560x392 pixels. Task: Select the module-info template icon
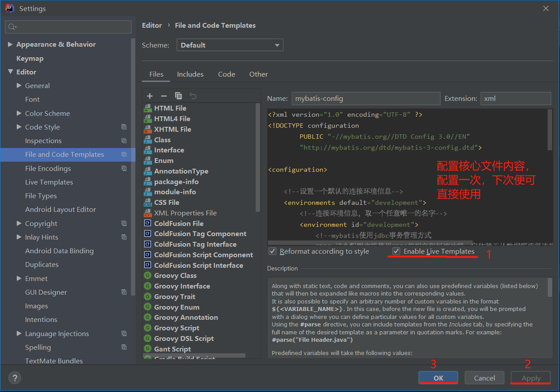point(148,192)
